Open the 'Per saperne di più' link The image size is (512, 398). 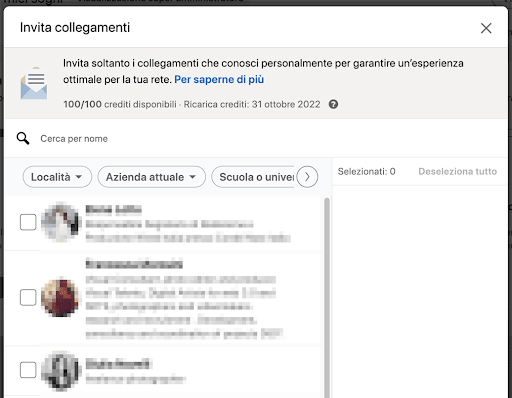219,80
